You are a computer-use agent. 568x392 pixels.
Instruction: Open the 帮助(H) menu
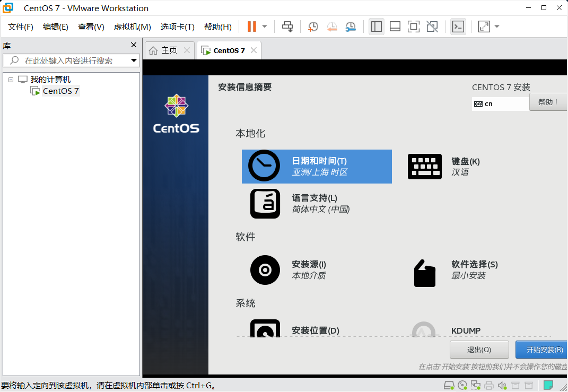(x=218, y=27)
